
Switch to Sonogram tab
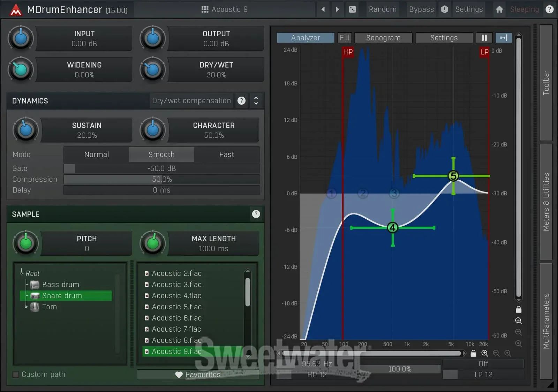coord(383,38)
